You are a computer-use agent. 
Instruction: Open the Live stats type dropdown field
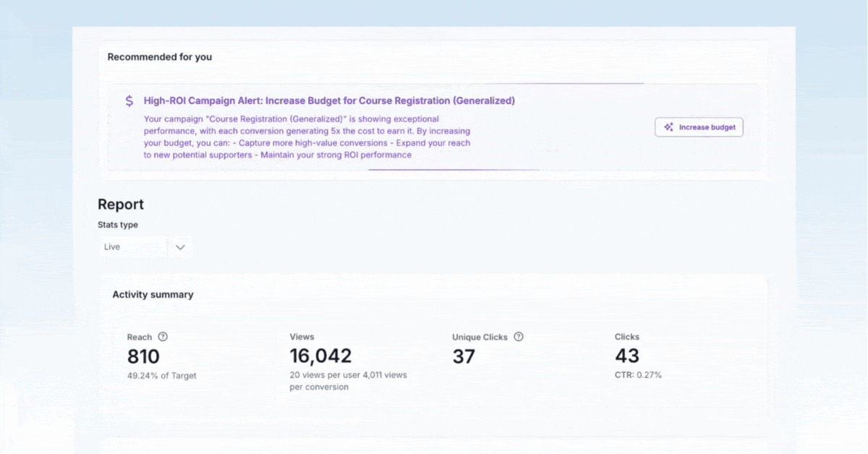coord(133,247)
